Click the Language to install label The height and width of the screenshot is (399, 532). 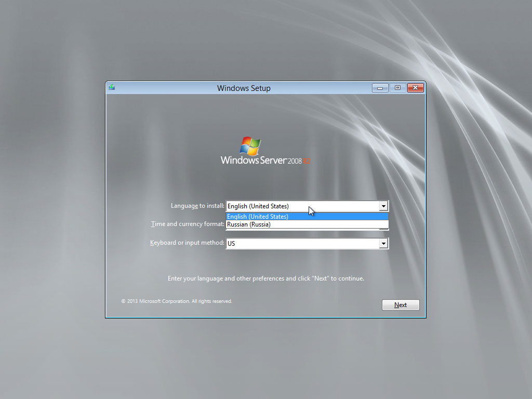click(197, 206)
